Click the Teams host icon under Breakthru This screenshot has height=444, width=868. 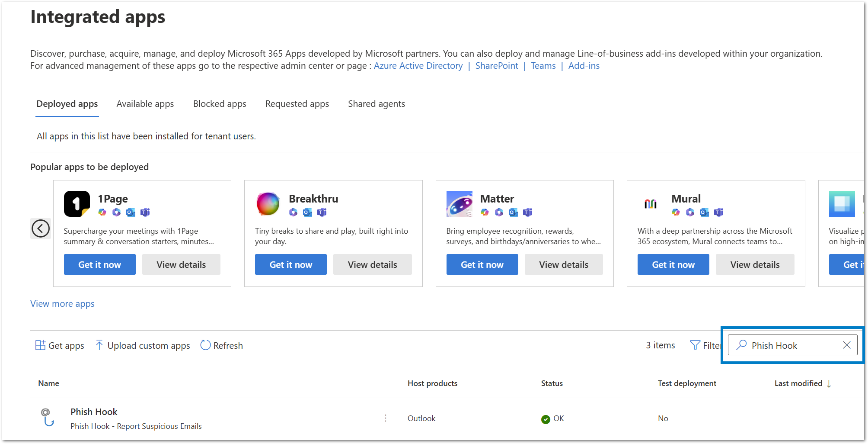pyautogui.click(x=322, y=212)
